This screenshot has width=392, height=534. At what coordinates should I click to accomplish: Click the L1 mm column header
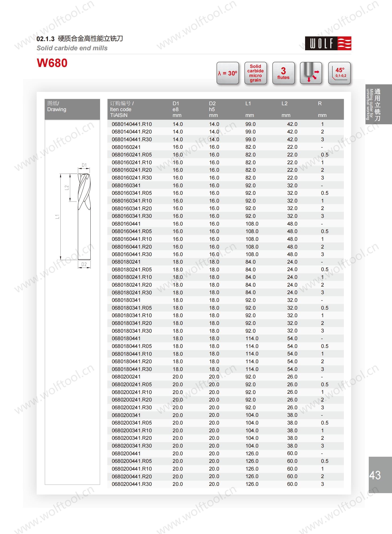[x=250, y=109]
